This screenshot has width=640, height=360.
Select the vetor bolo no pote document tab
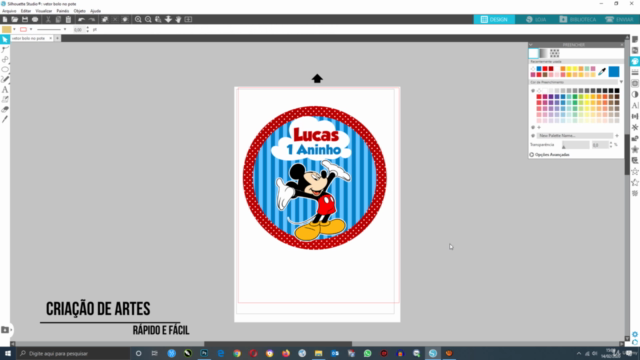[29, 38]
